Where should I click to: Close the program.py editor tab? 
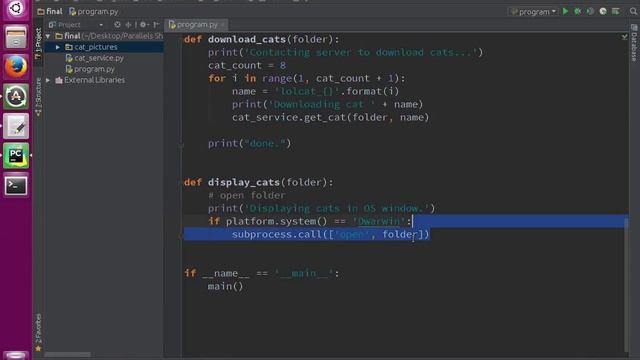(223, 25)
